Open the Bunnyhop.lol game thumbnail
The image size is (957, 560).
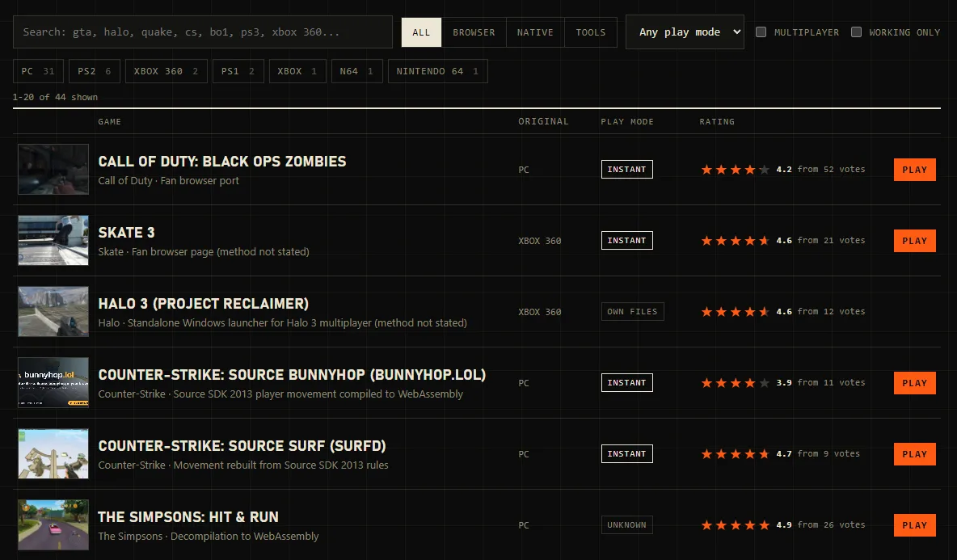click(x=53, y=382)
